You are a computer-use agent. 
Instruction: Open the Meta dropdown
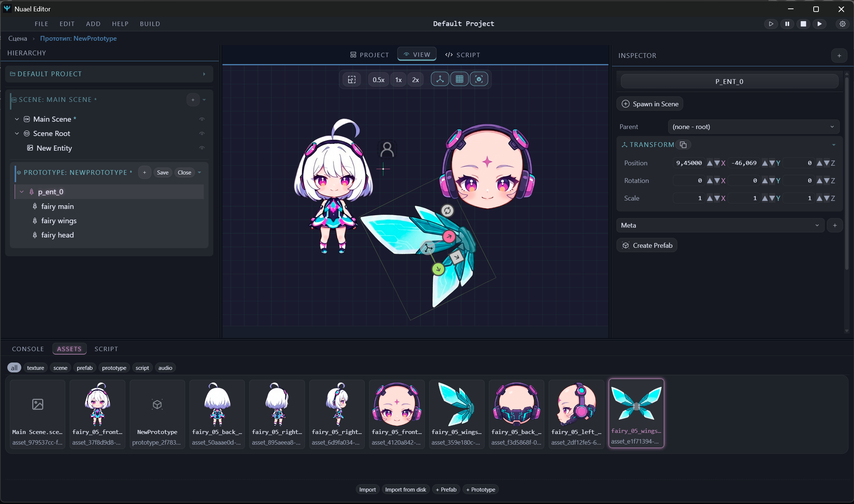click(x=720, y=225)
